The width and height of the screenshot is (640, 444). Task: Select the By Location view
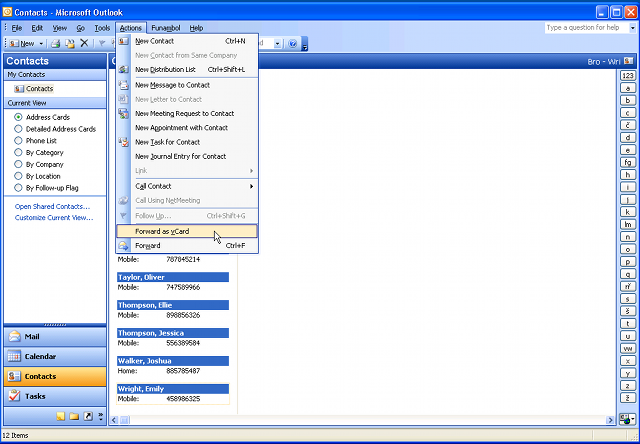(x=38, y=176)
